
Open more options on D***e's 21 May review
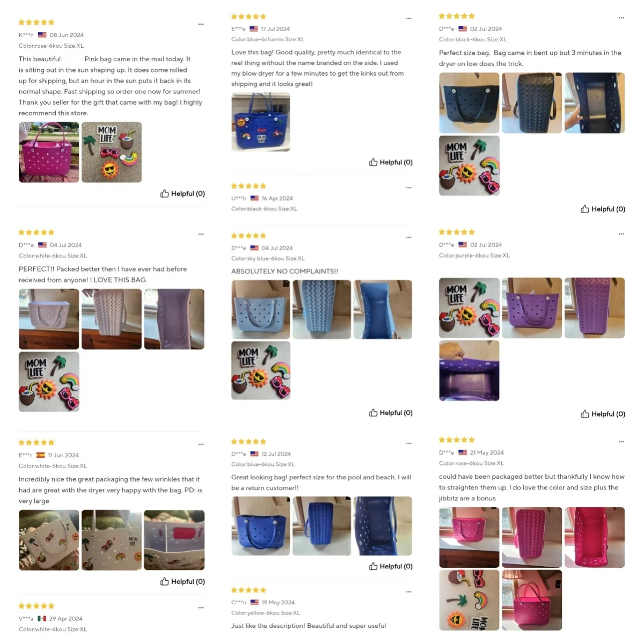click(x=621, y=442)
